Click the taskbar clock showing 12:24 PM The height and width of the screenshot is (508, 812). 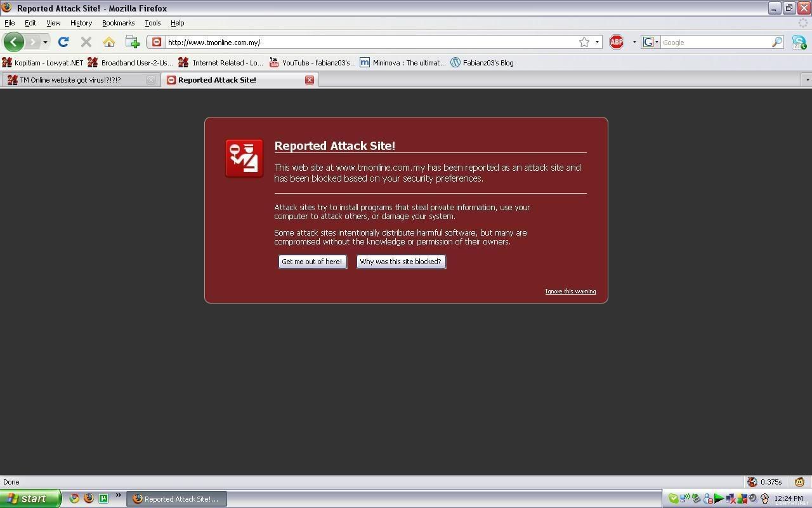789,499
